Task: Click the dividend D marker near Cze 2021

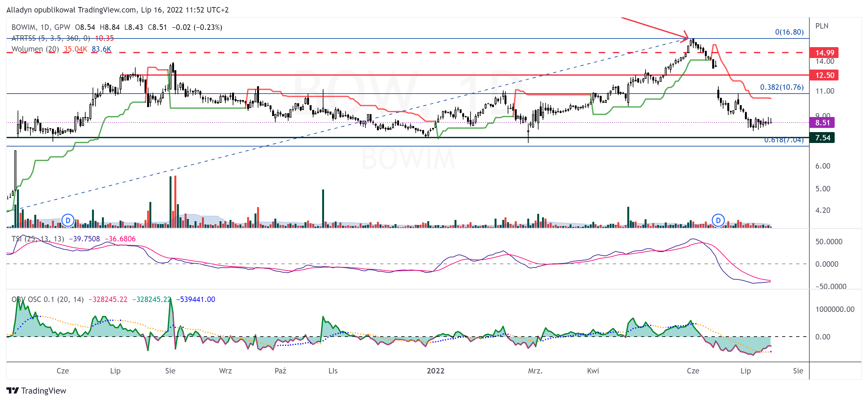Action: click(68, 220)
